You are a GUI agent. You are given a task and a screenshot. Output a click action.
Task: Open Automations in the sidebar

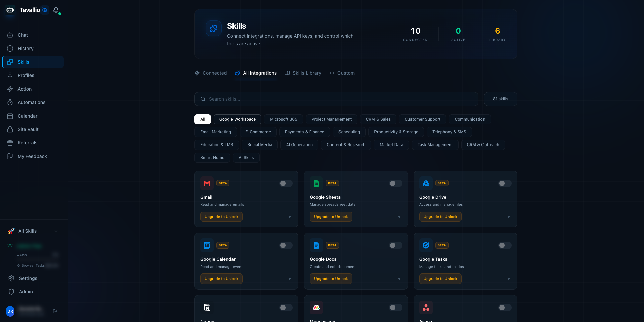[x=33, y=102]
